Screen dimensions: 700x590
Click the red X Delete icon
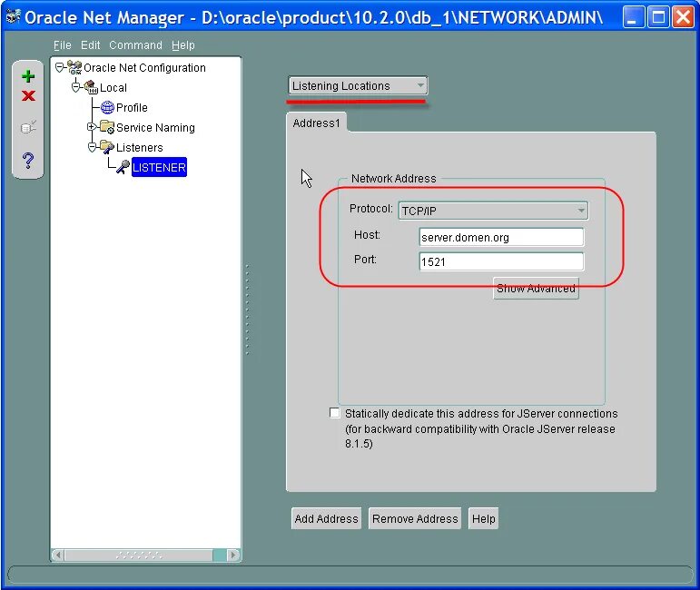tap(28, 95)
